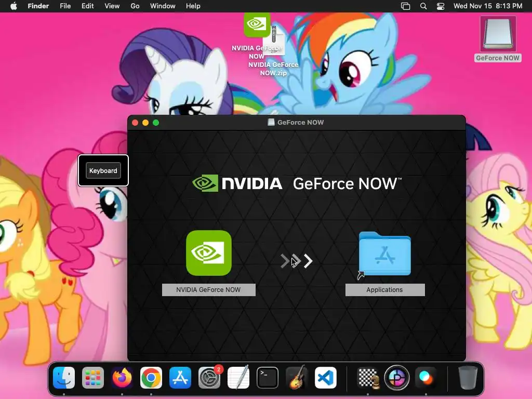
Task: Select the Applications label under the folder
Action: coord(385,290)
